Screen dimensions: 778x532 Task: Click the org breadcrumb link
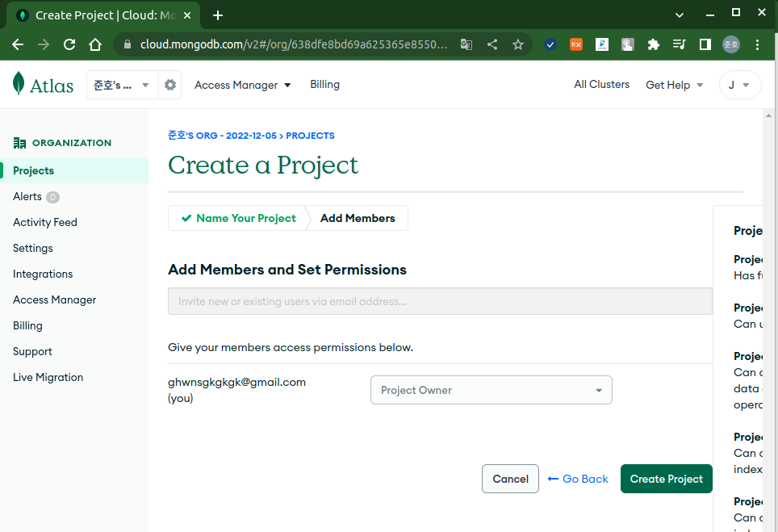pyautogui.click(x=222, y=136)
